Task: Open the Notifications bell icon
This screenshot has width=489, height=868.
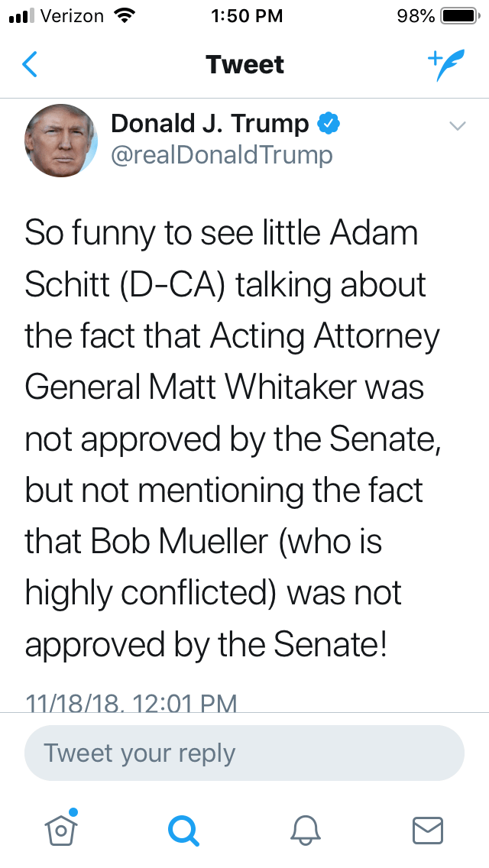Action: (x=306, y=829)
